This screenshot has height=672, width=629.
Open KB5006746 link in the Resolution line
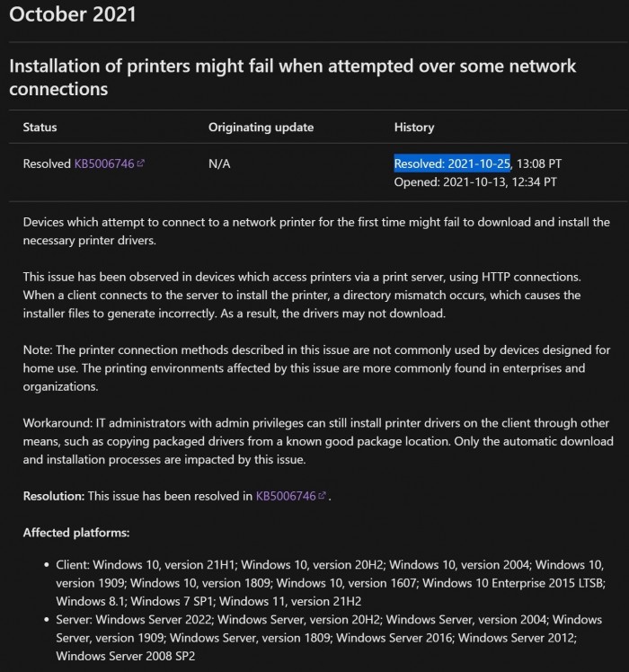click(286, 495)
